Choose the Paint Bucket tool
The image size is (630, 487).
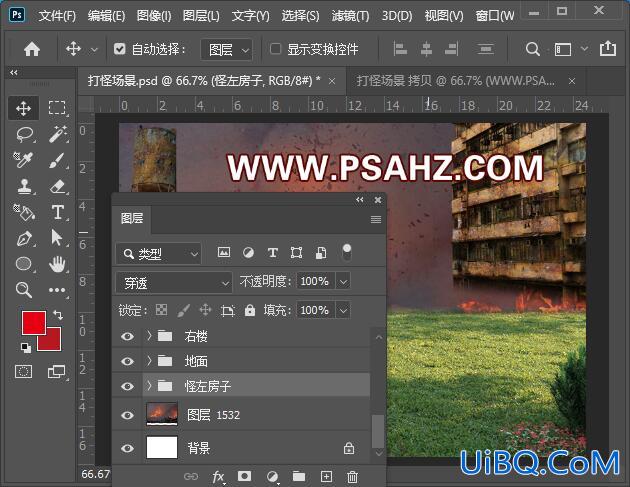pos(24,212)
